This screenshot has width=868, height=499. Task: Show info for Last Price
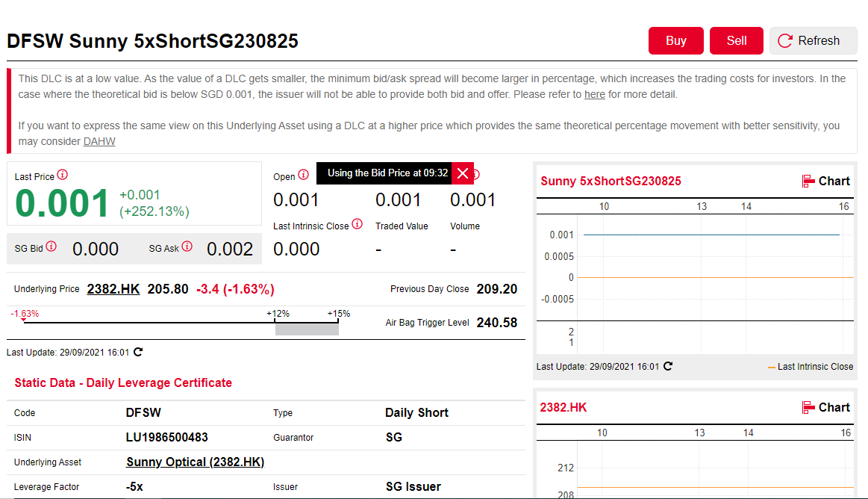coord(63,175)
